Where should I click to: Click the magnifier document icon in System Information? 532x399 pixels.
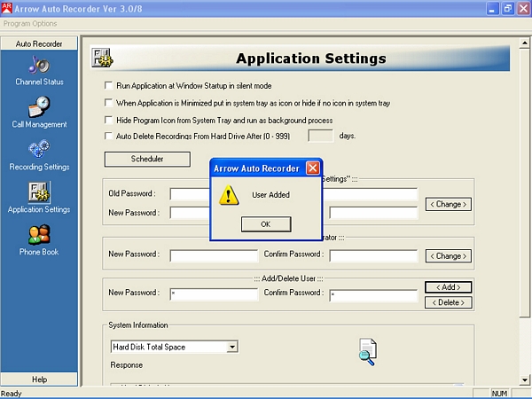(367, 351)
